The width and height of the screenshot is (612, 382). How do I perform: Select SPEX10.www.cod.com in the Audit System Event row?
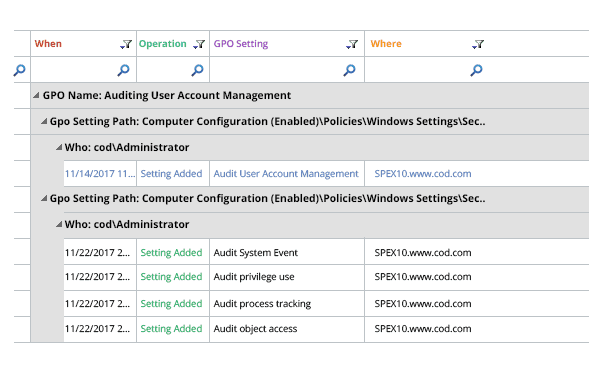pyautogui.click(x=423, y=252)
